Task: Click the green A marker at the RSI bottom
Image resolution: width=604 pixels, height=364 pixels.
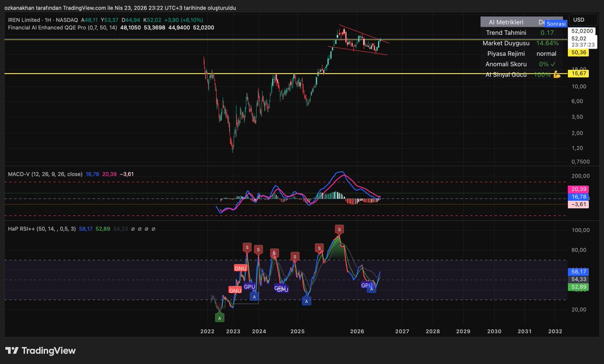Action: pos(219,318)
